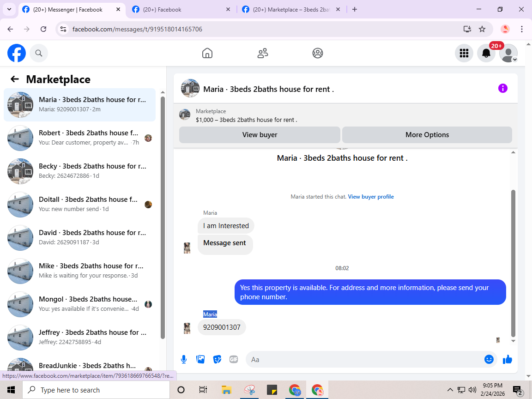Click the install app icon in address bar
Viewport: 532px width, 399px height.
467,29
